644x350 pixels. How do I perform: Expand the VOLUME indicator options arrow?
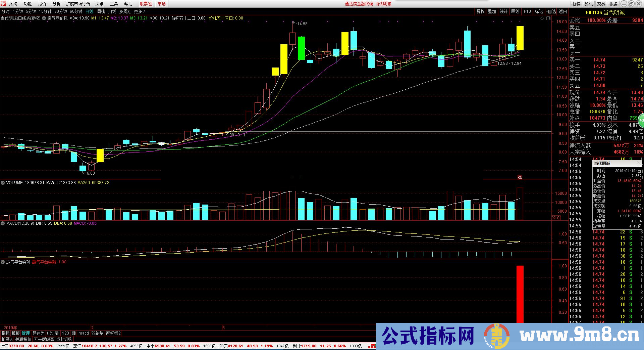click(3, 183)
